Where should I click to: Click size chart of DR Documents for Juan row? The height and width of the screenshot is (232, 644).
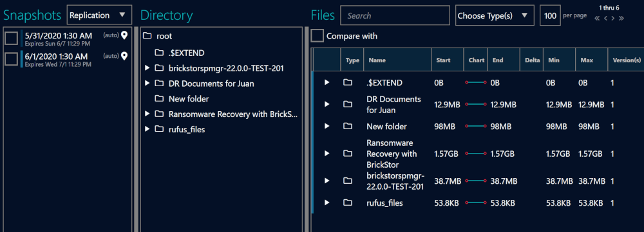click(x=476, y=105)
